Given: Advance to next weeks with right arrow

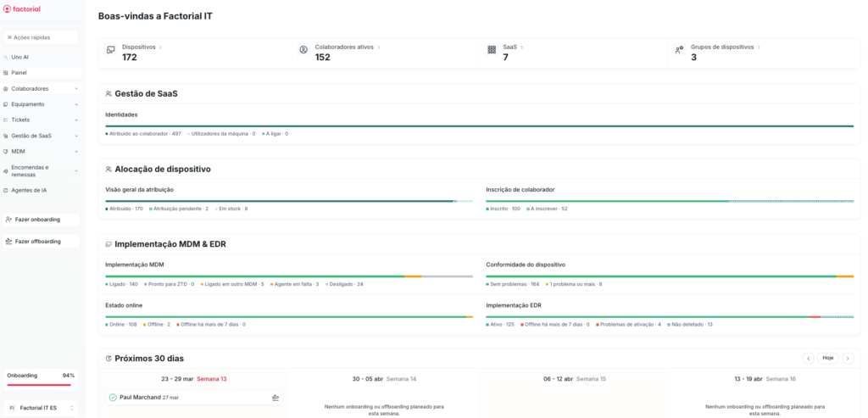Looking at the screenshot, I should 847,359.
